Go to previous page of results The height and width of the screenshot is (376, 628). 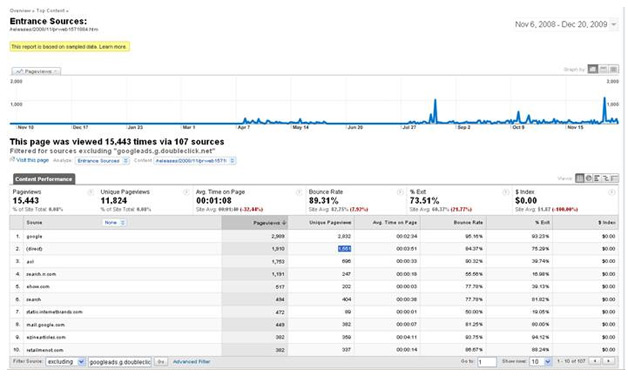coord(596,361)
